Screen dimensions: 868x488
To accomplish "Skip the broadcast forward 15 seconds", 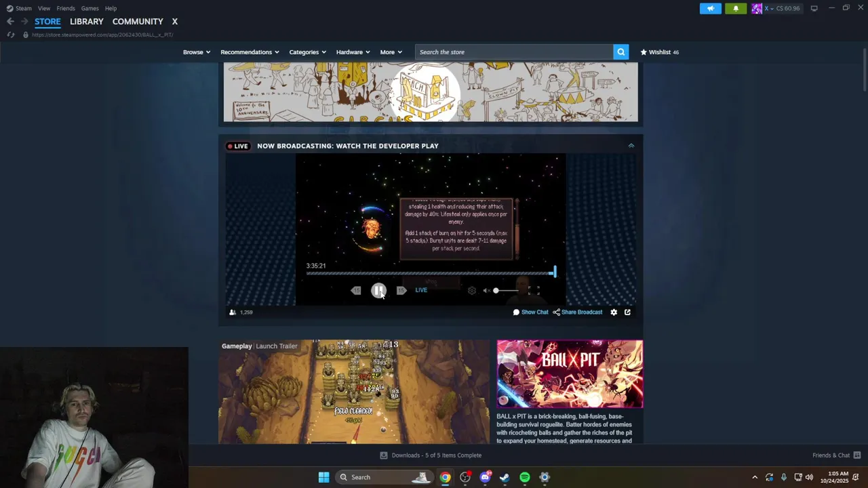I will [x=401, y=290].
